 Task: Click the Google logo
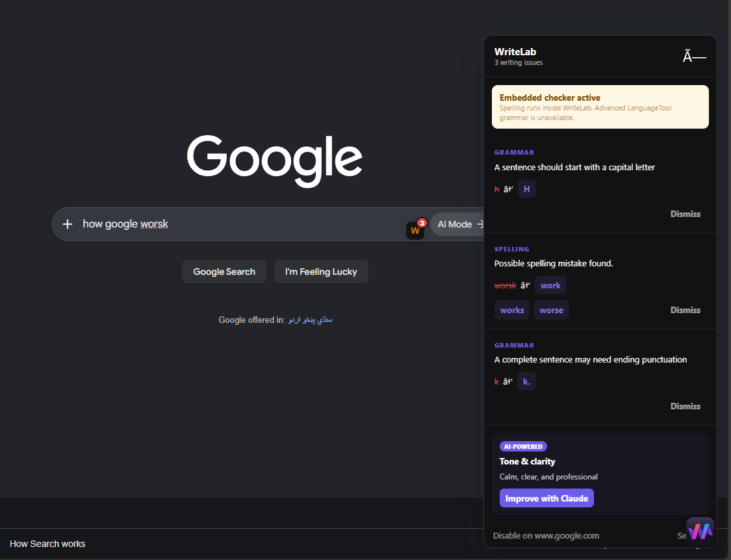tap(275, 161)
